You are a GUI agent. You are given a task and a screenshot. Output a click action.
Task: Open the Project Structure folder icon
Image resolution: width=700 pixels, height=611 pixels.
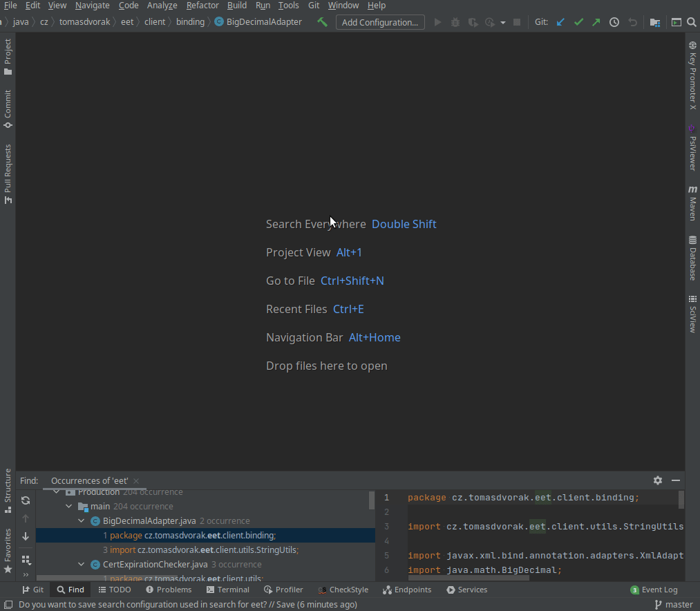click(x=655, y=22)
